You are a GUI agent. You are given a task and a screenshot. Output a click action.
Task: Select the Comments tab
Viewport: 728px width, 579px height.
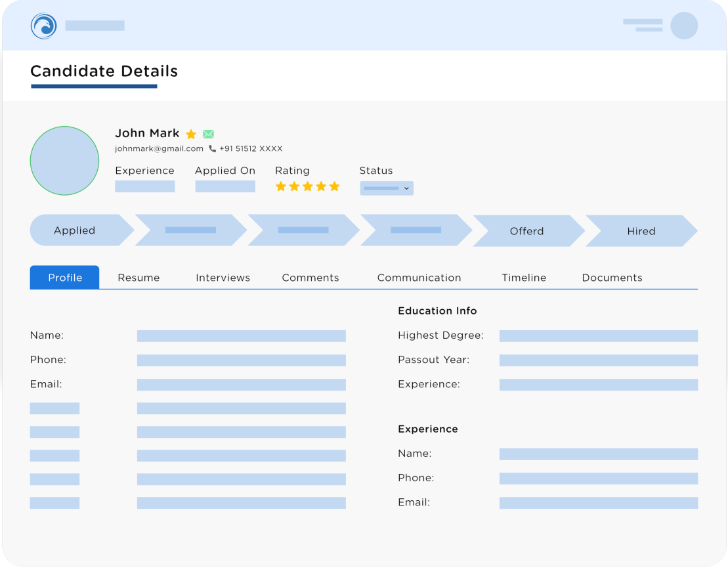(310, 278)
